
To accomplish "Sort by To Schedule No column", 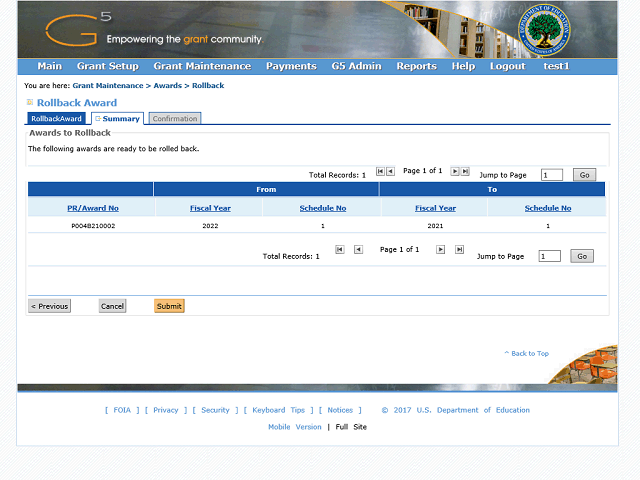I will [548, 208].
